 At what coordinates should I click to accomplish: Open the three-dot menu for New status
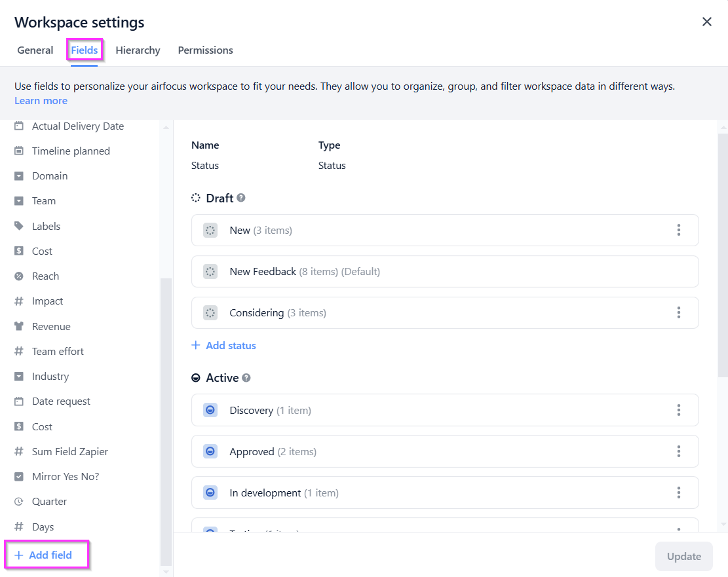tap(679, 231)
